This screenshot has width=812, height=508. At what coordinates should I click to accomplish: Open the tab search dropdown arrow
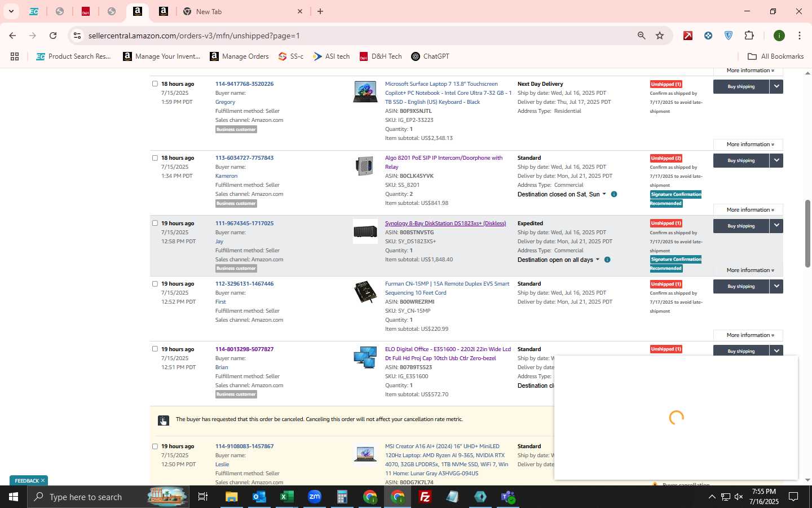point(11,11)
